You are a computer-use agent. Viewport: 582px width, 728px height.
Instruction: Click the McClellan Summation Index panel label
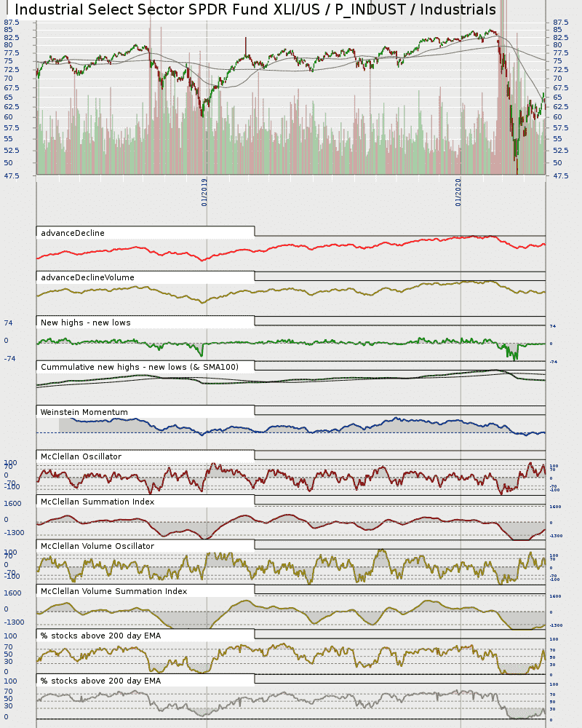point(97,502)
